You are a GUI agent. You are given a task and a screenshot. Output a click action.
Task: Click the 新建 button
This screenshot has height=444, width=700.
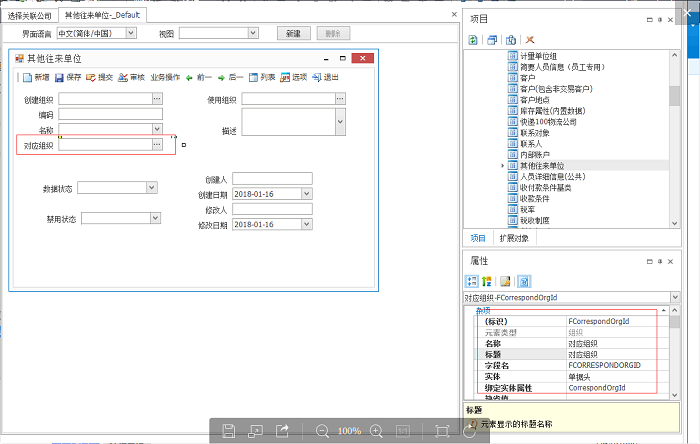click(x=291, y=33)
